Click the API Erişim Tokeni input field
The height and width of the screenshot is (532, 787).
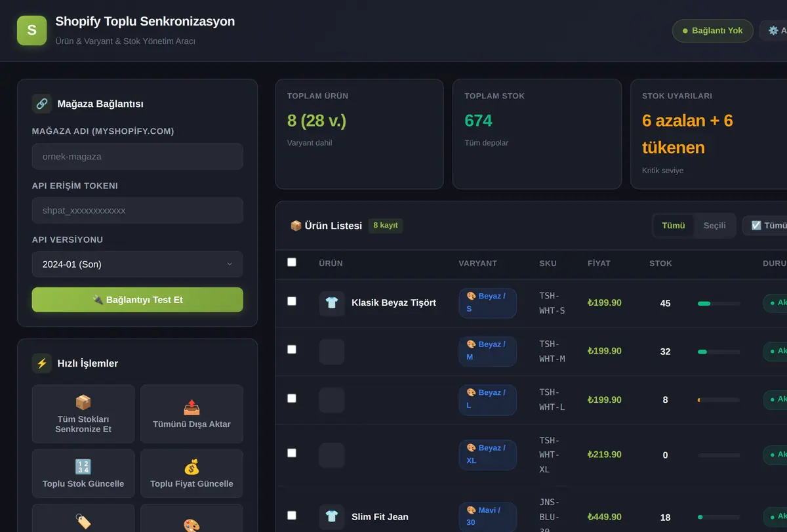click(x=138, y=211)
